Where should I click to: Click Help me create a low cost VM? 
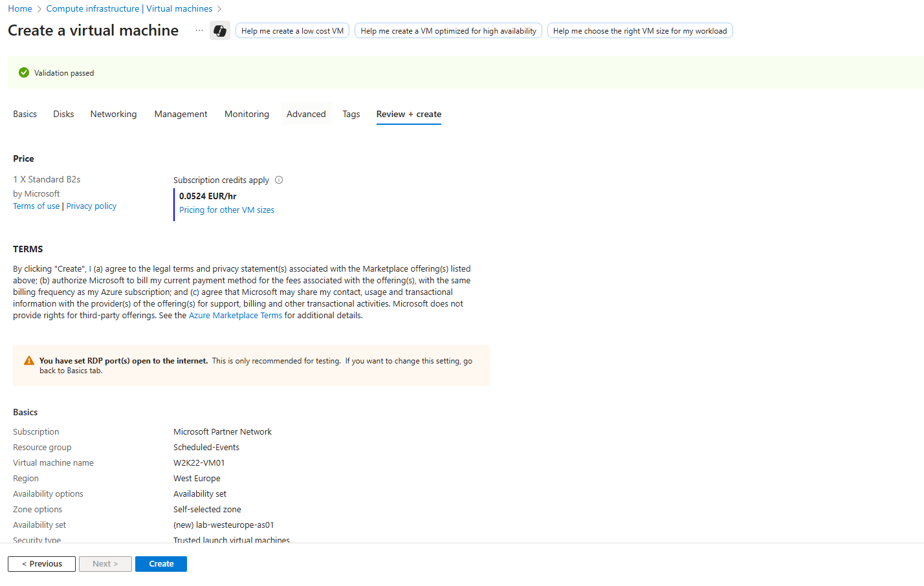click(x=292, y=30)
